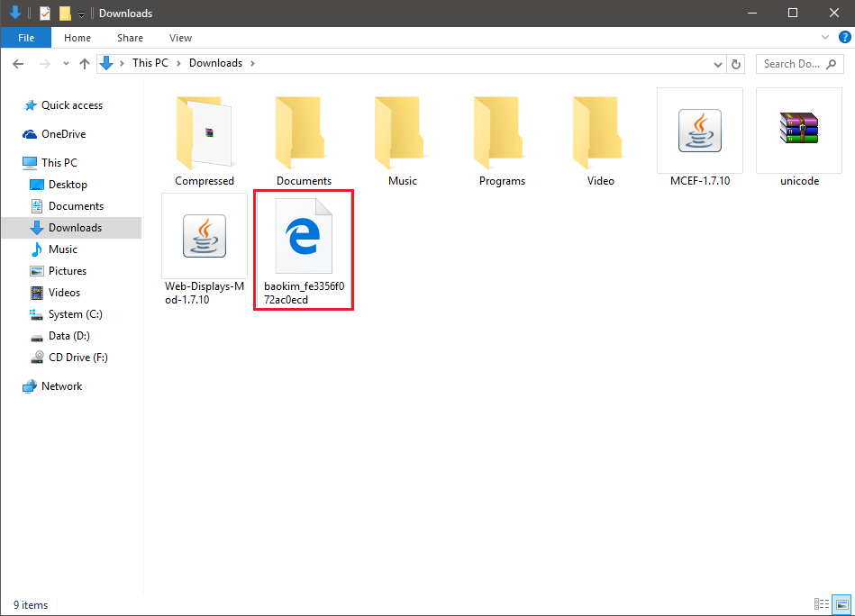Viewport: 855px width, 616px height.
Task: Click the New folder quick access toolbar icon
Action: pos(65,14)
